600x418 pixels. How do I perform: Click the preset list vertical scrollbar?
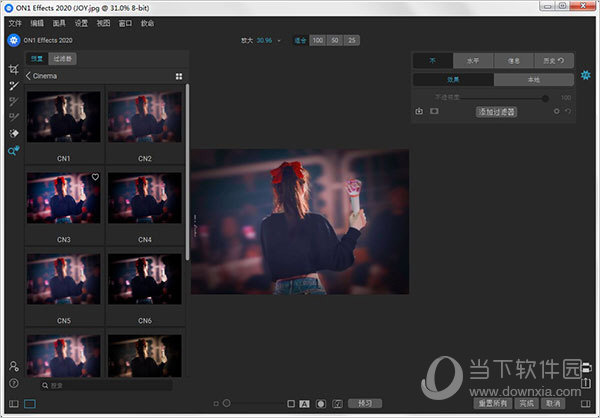tap(187, 172)
